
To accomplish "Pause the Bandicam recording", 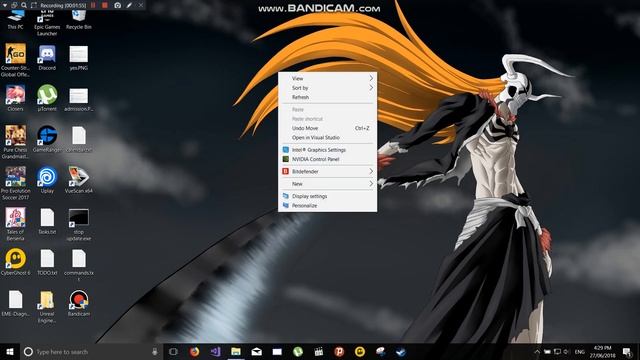I will point(93,5).
